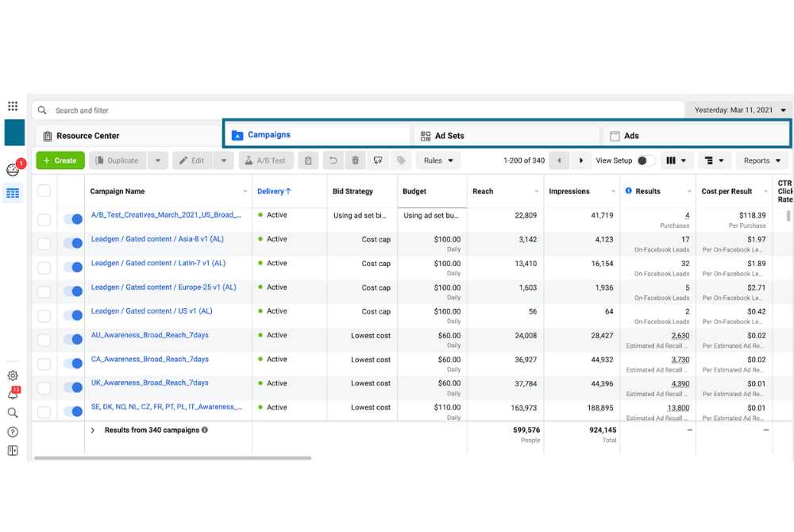Image resolution: width=794 pixels, height=532 pixels.
Task: Click the Reach column header
Action: 483,191
